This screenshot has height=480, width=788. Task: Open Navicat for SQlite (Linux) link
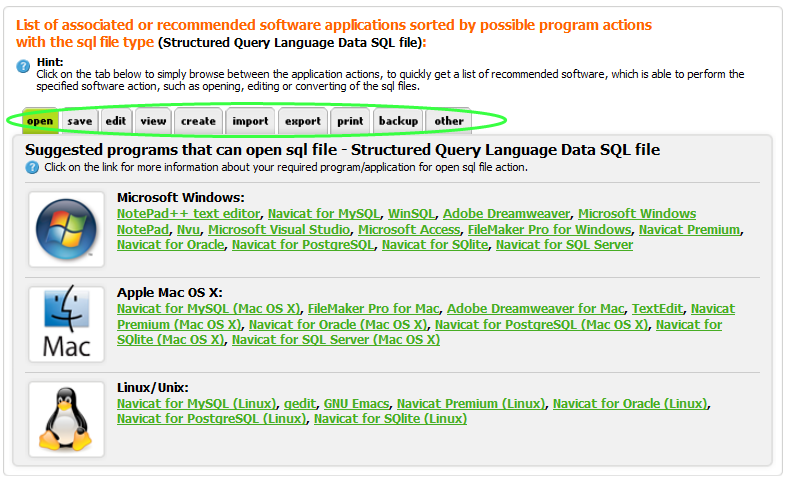coord(390,419)
